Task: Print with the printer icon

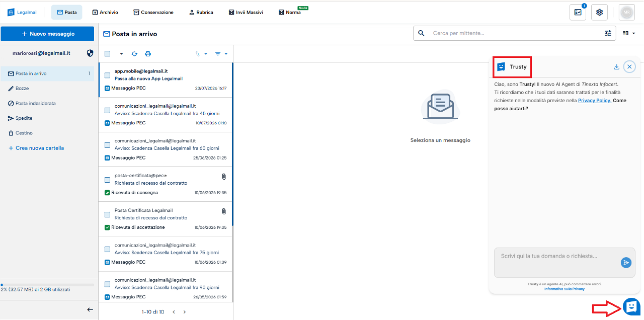Action: tap(148, 54)
